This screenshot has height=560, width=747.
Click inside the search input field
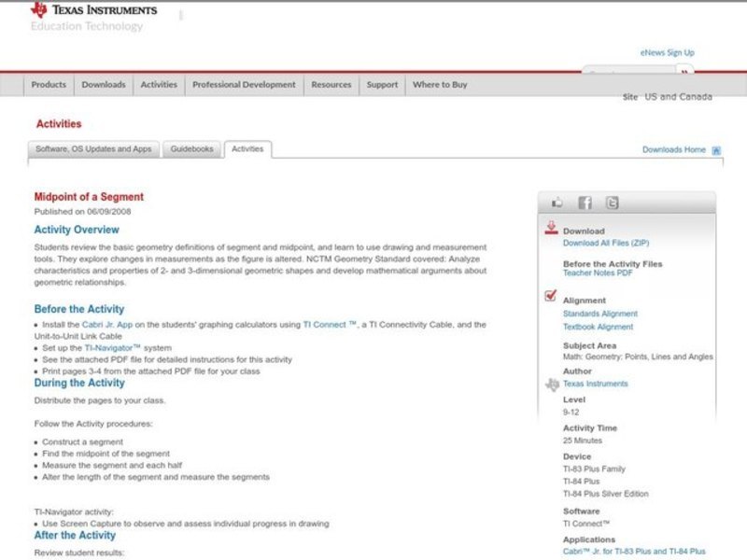(627, 73)
